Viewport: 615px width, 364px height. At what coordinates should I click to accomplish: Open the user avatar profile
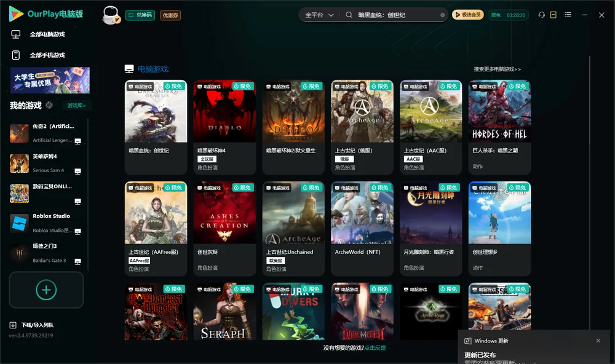click(111, 15)
